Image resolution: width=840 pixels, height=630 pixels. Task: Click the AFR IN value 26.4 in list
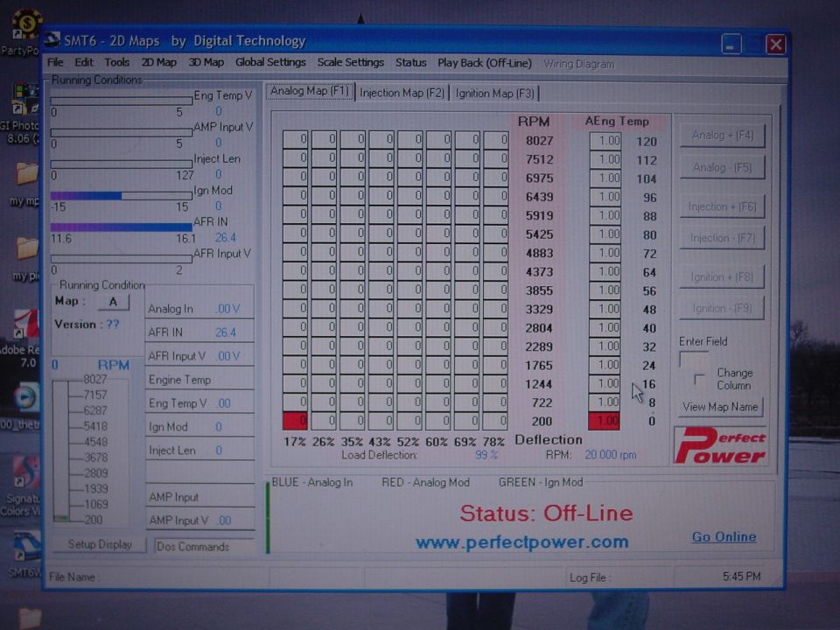[225, 332]
